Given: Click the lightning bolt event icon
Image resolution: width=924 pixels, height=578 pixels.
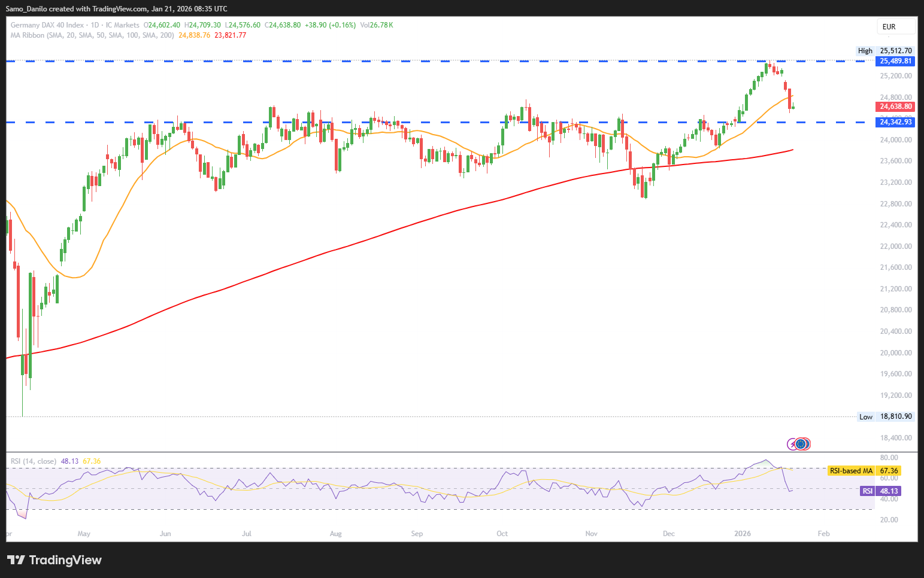Looking at the screenshot, I should [x=793, y=444].
